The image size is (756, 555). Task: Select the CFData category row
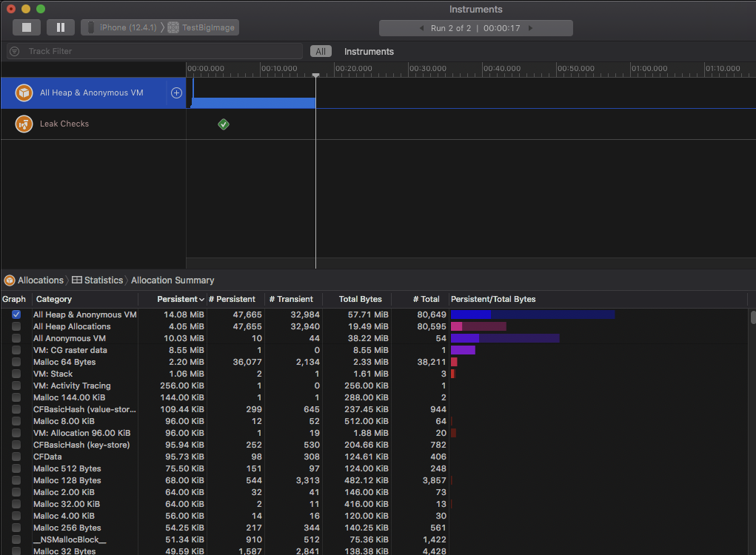(x=374, y=457)
